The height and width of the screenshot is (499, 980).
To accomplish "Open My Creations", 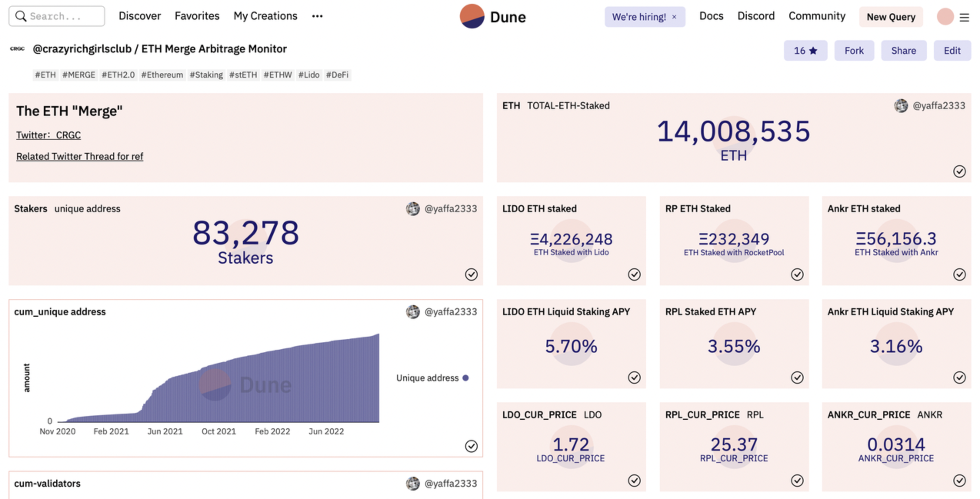I will pyautogui.click(x=265, y=16).
